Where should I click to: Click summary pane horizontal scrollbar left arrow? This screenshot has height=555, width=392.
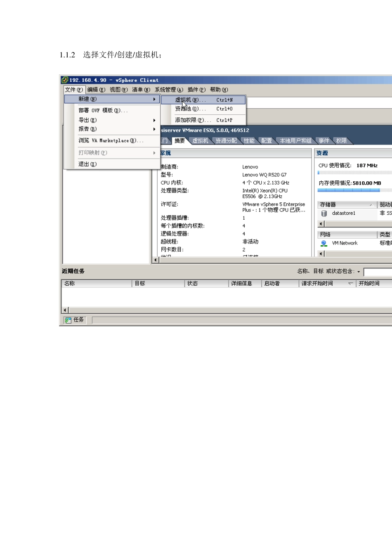156,260
